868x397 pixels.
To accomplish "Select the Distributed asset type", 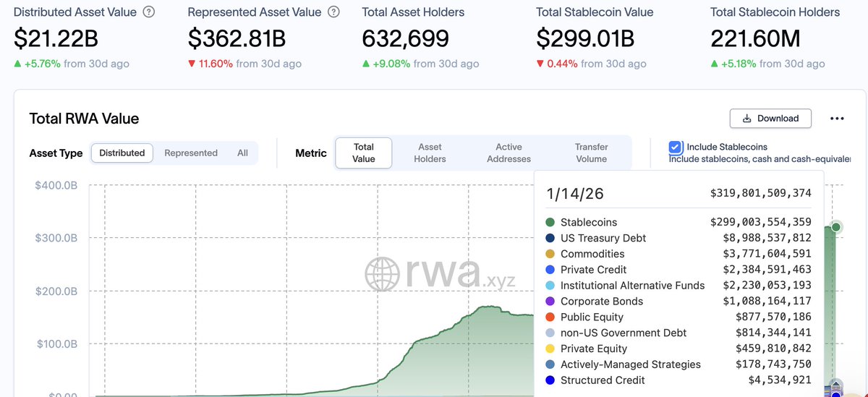I will tap(122, 153).
